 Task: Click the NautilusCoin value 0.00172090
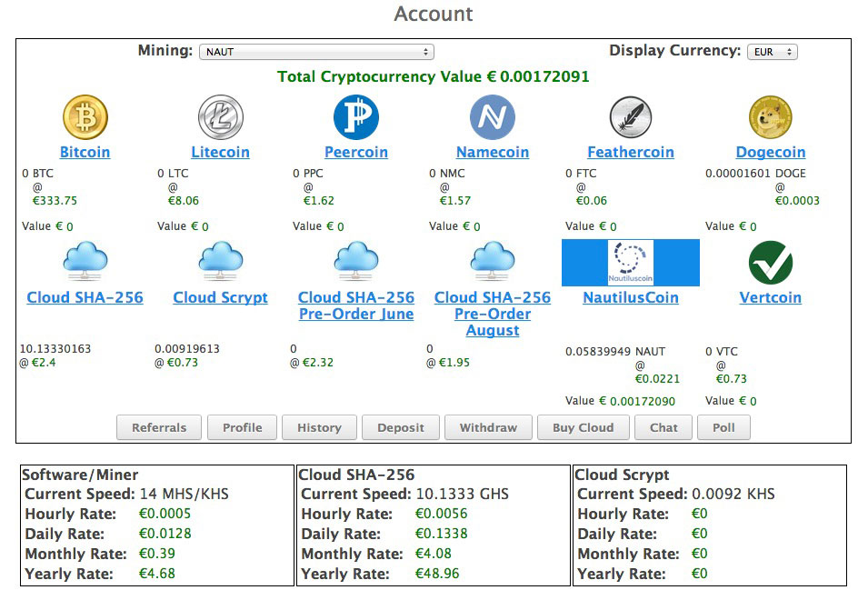(643, 401)
